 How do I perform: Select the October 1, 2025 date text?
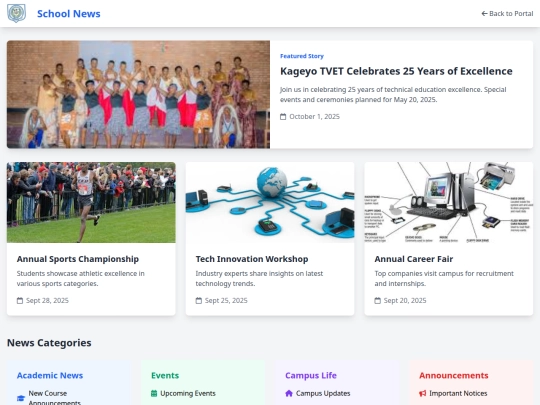point(314,117)
